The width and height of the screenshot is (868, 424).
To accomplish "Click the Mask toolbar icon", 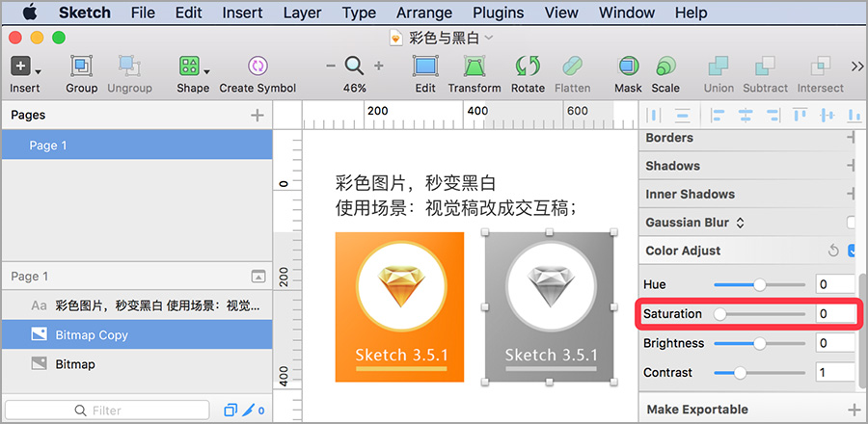I will pos(628,66).
